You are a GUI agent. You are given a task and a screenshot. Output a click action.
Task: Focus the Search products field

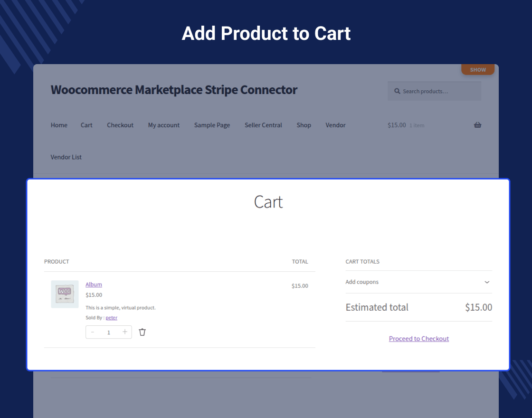(434, 91)
